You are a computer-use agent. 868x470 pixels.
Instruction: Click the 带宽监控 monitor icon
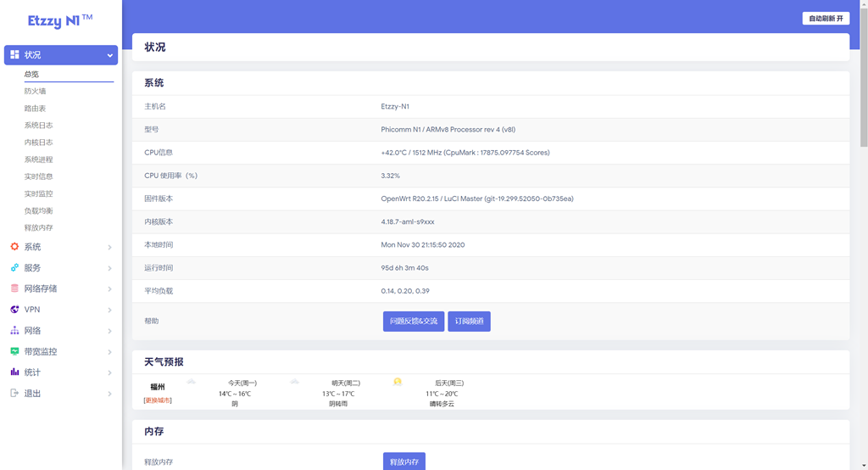14,351
